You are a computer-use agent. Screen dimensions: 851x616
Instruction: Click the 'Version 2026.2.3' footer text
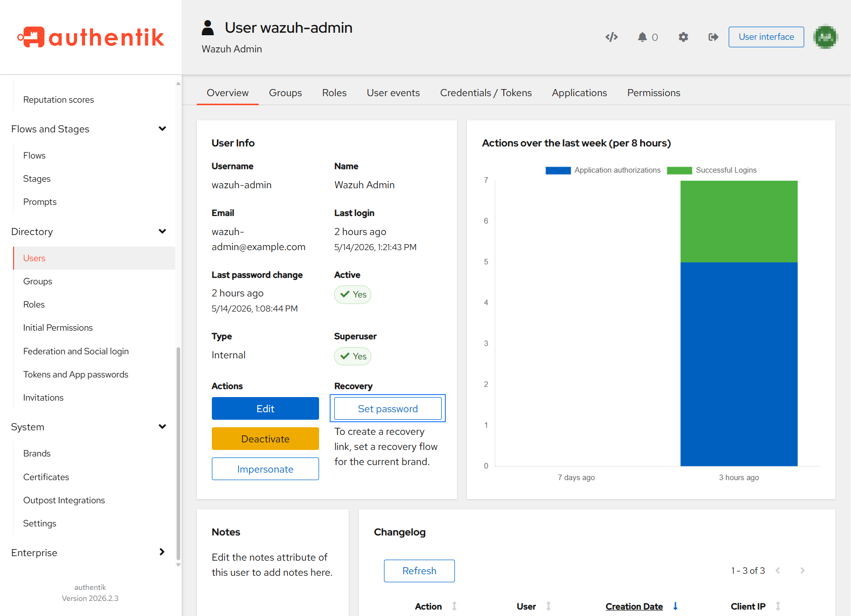[x=90, y=598]
